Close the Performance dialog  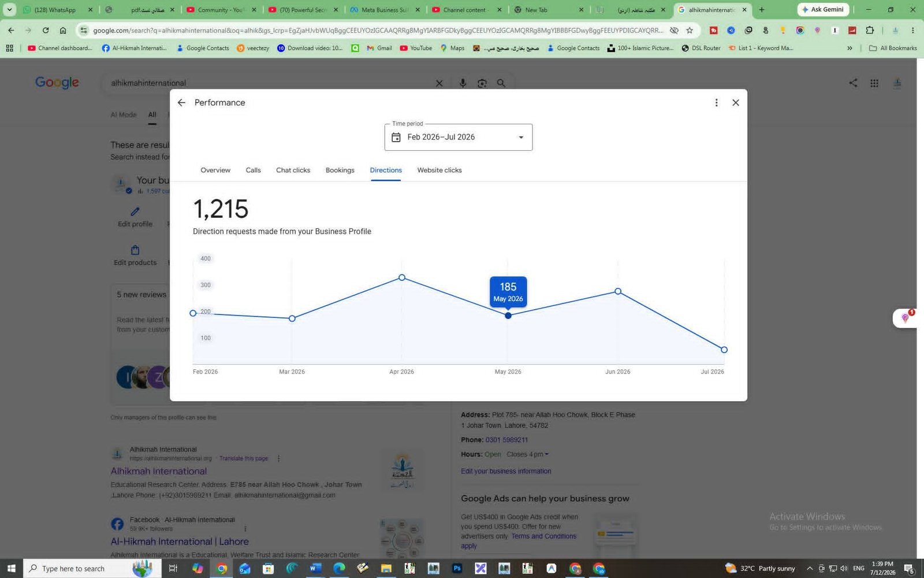click(x=736, y=103)
